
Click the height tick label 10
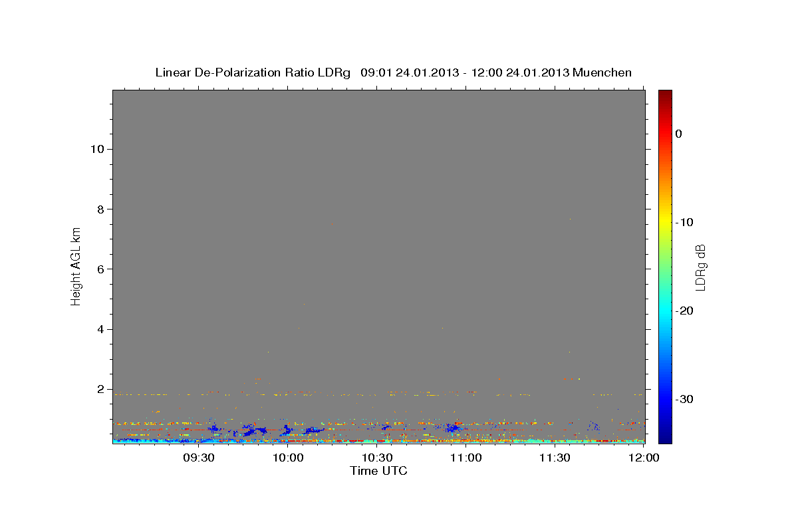96,149
